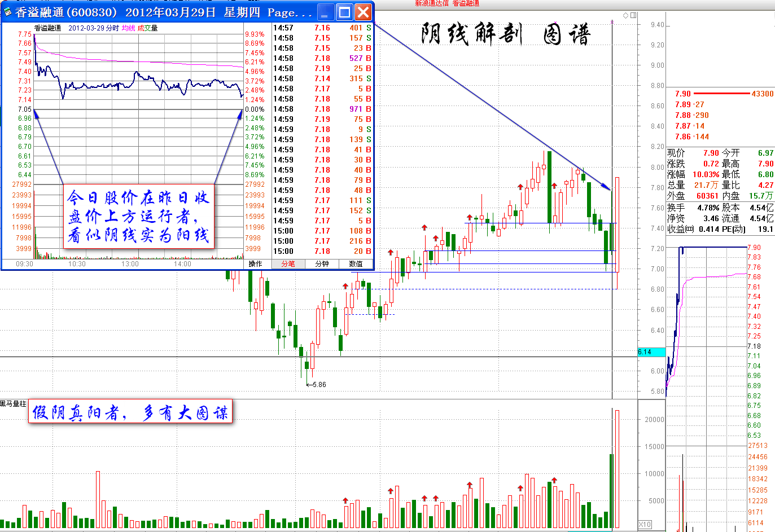Click 均线 legend label in intraday chart
This screenshot has height=532, width=775.
click(x=128, y=28)
